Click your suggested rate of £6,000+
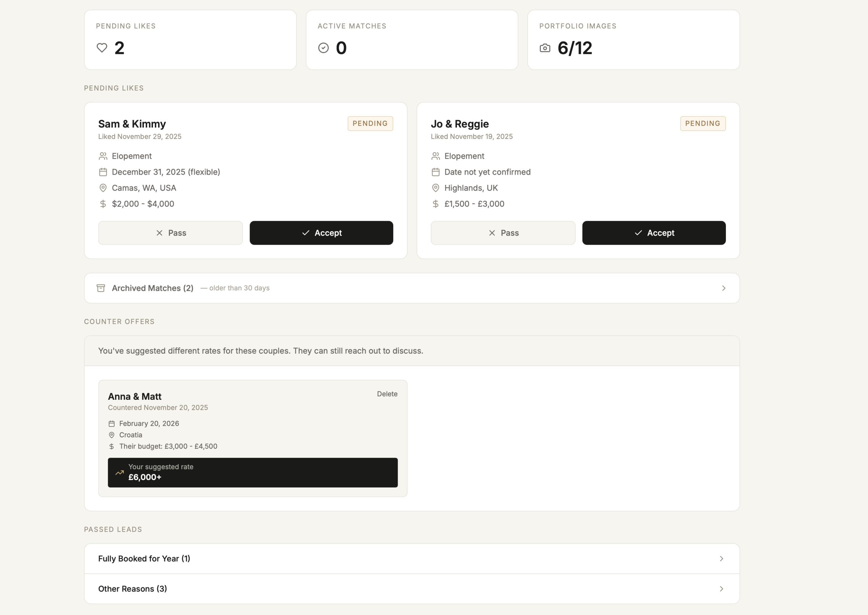Screen dimensions: 868x615 (253, 473)
